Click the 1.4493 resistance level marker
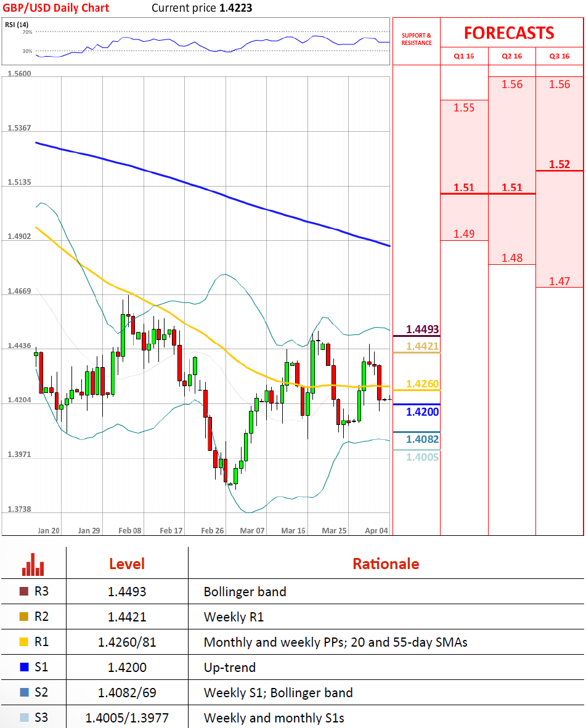 pyautogui.click(x=422, y=330)
